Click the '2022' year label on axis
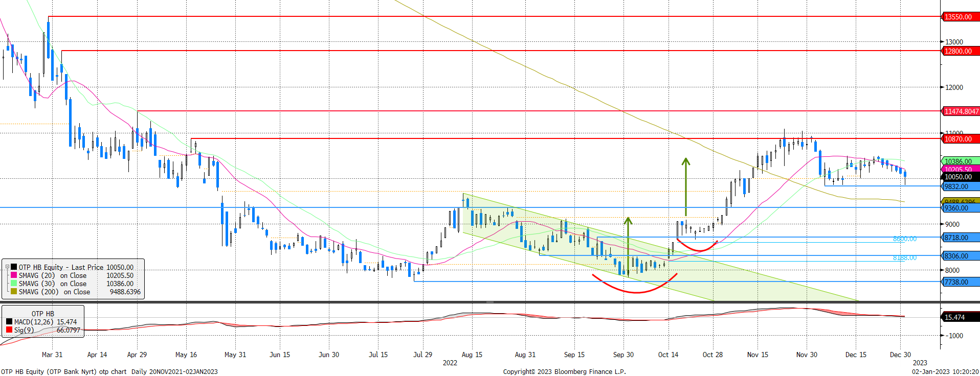The width and height of the screenshot is (980, 376). tap(450, 363)
